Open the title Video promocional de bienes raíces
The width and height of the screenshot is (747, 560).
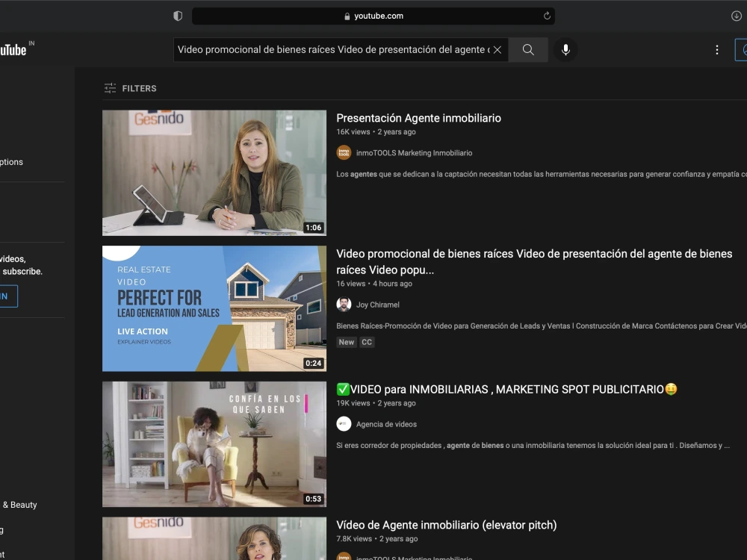534,262
